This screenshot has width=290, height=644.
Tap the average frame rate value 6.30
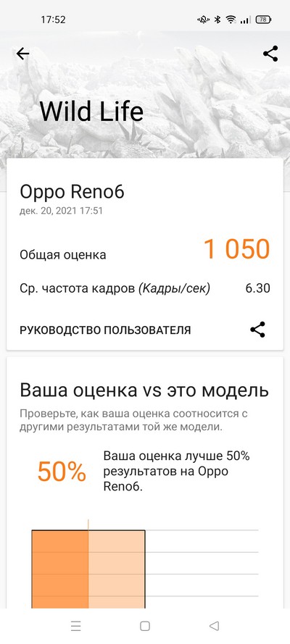[x=258, y=288]
